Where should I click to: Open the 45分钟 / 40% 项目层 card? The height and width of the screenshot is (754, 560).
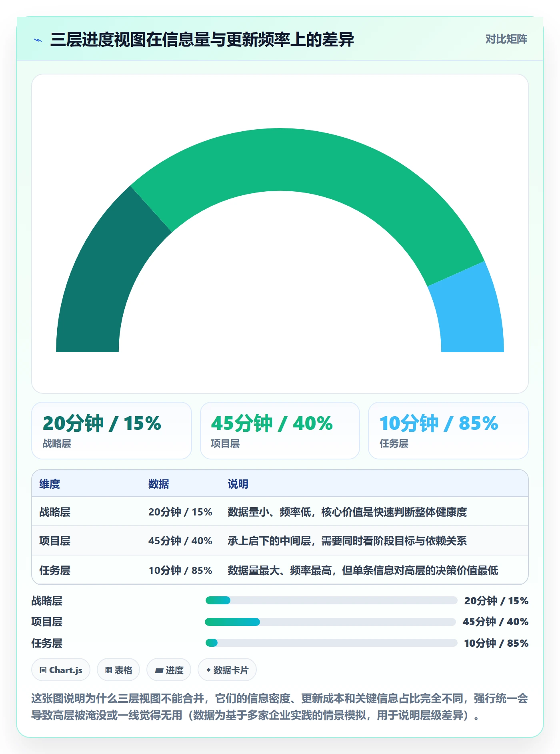coord(280,431)
